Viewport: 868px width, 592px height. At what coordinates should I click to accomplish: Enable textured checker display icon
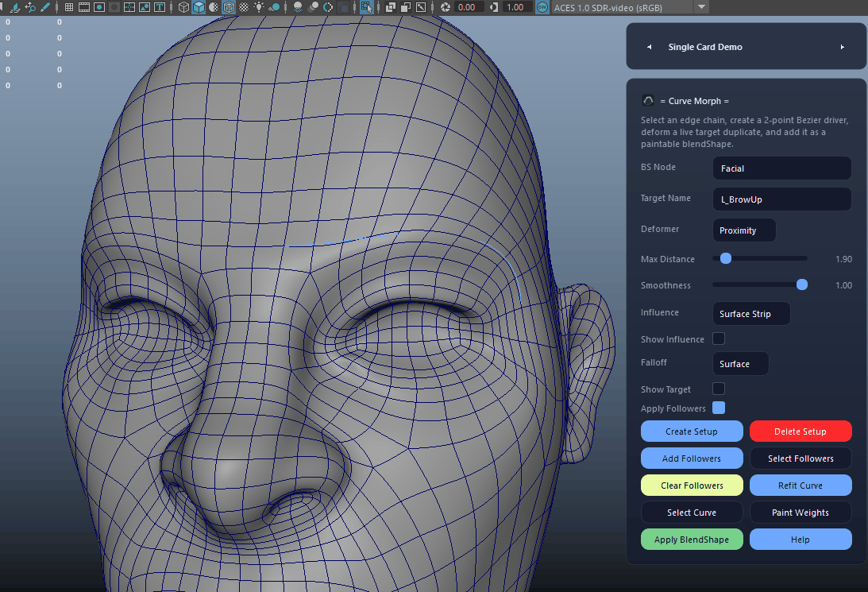click(244, 7)
